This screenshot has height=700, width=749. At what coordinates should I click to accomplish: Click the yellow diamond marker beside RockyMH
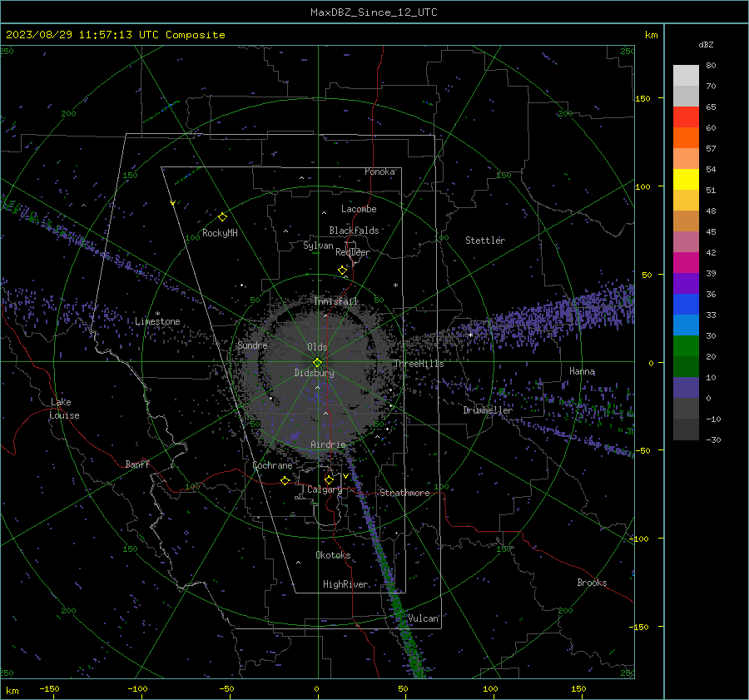click(222, 217)
